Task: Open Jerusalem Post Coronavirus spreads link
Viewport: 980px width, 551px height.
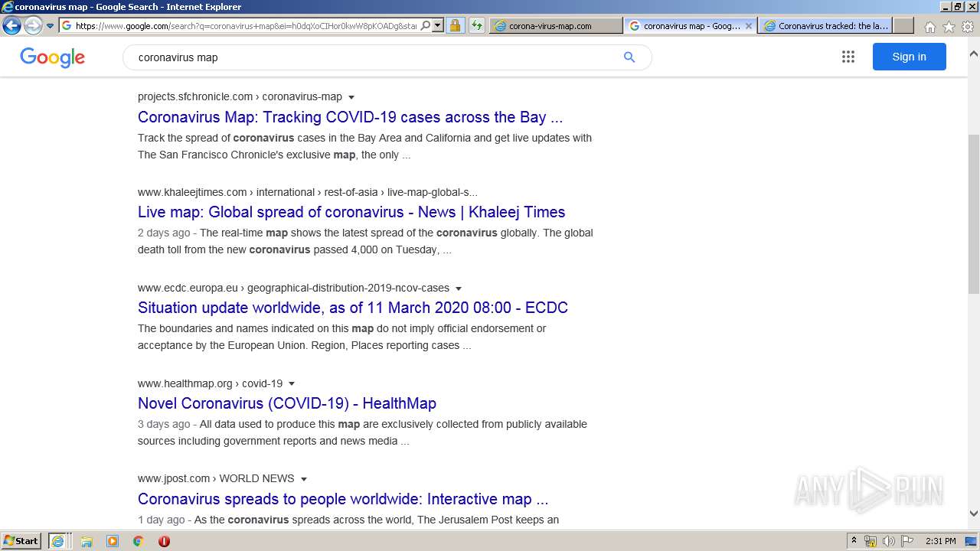Action: pyautogui.click(x=343, y=499)
